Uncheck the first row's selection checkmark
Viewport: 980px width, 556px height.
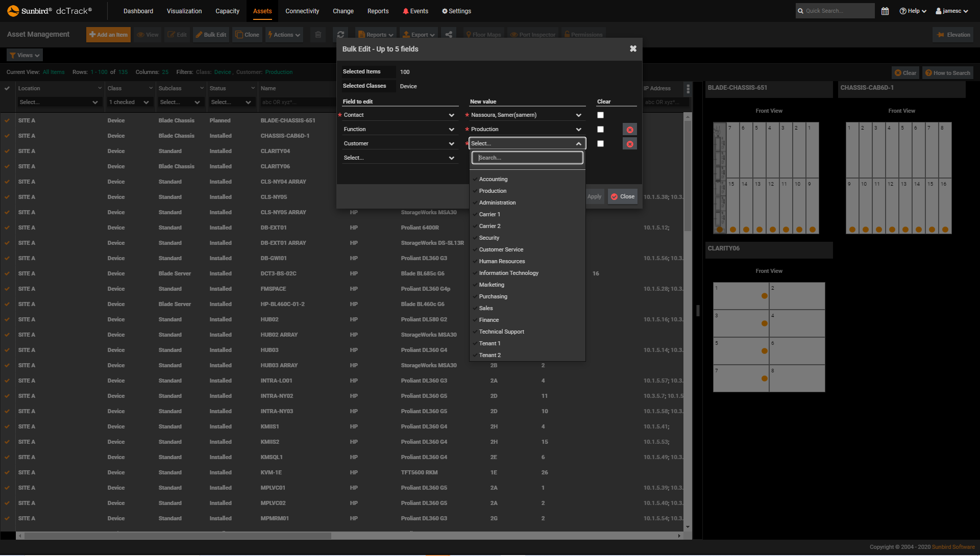[x=7, y=120]
